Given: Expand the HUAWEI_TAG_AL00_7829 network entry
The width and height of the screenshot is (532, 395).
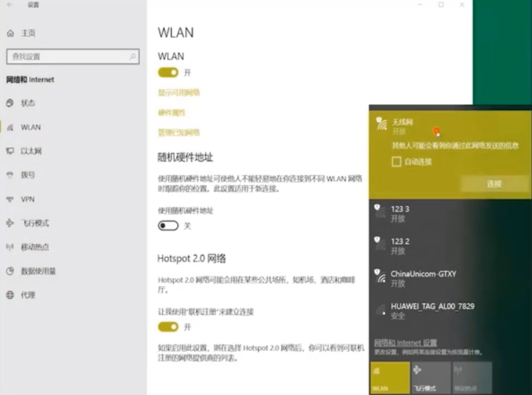Looking at the screenshot, I should point(432,311).
